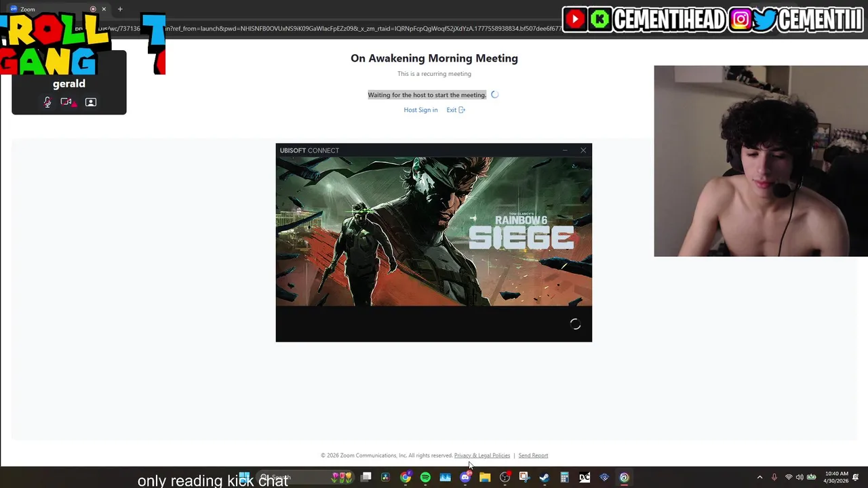Click the Host Sign in link

click(420, 110)
